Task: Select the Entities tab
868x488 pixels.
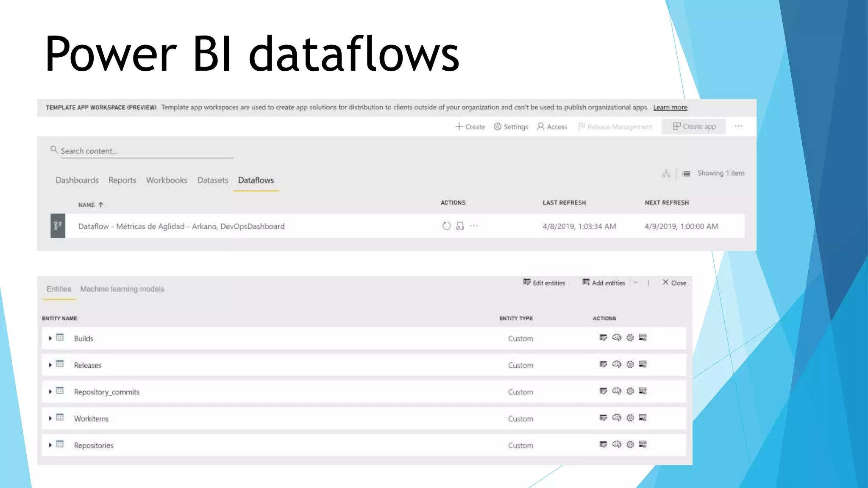Action: point(58,289)
